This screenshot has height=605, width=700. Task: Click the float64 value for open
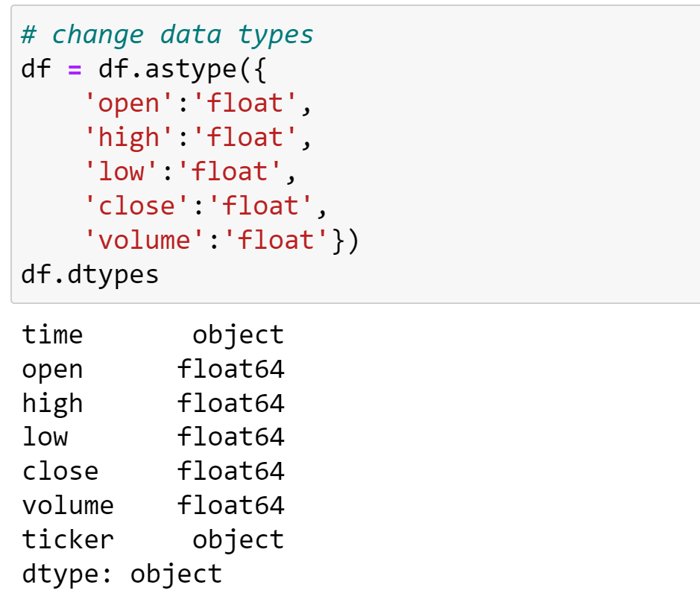point(231,369)
